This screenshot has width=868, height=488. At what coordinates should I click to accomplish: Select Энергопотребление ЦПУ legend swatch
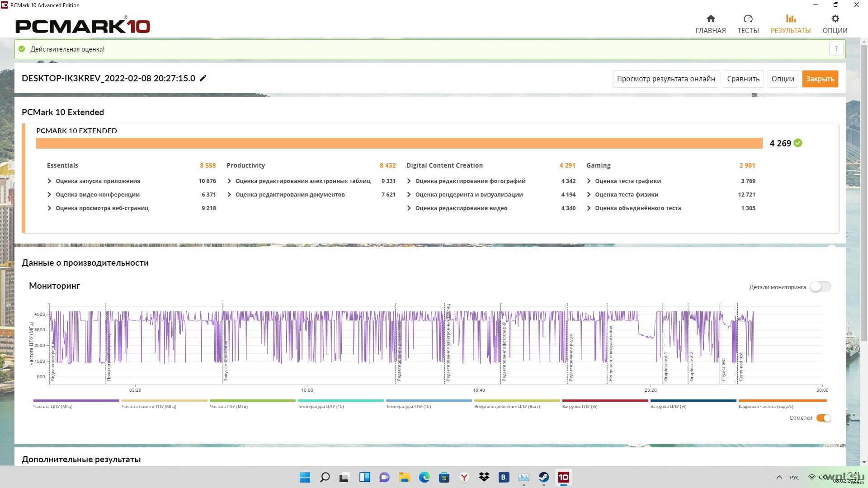coord(517,400)
